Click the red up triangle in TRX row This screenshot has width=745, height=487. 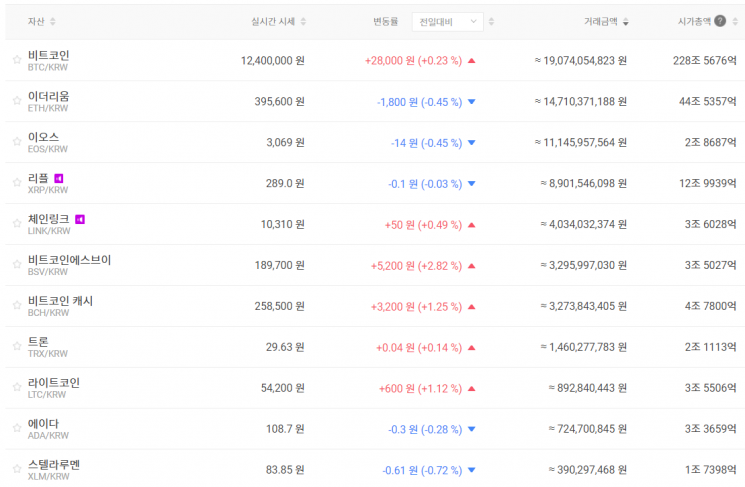[472, 347]
